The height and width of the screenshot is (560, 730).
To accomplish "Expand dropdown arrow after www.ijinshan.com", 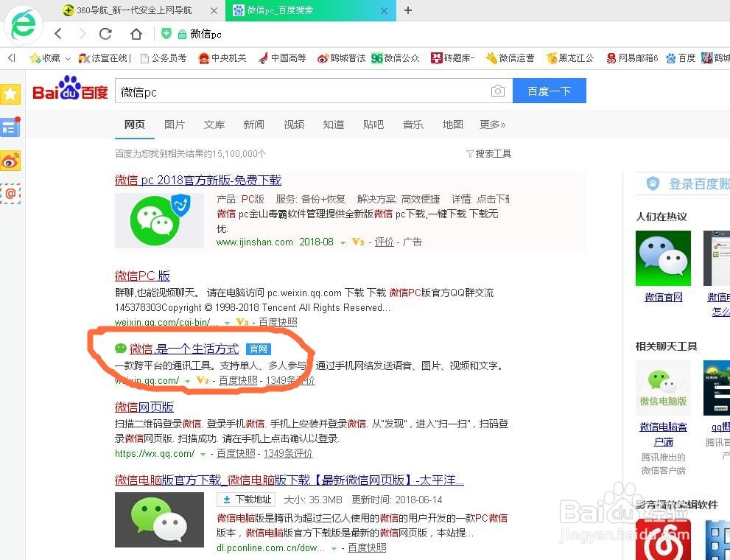I will click(x=343, y=242).
